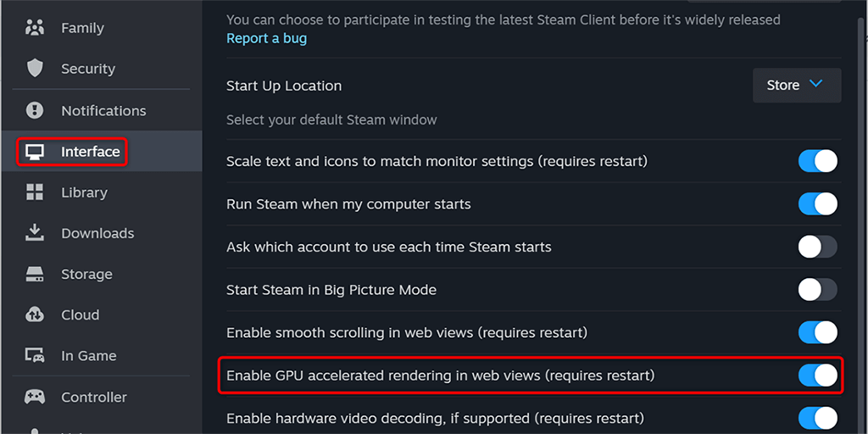Click the Cloud icon in sidebar
Screen dimensions: 868x434
pyautogui.click(x=35, y=315)
